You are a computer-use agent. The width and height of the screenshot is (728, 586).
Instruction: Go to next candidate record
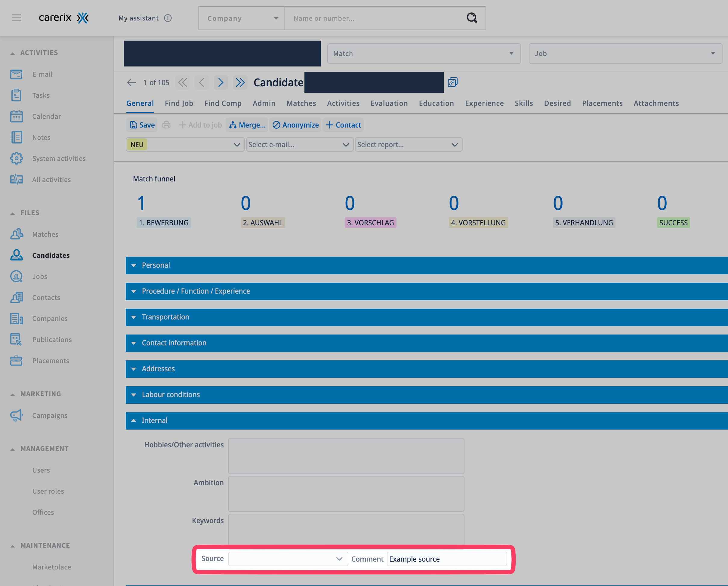click(x=221, y=82)
